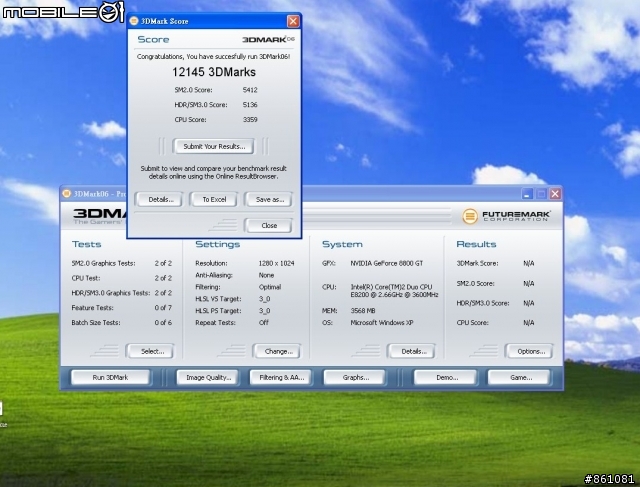Click SM2.0 Score value 5412

[x=250, y=90]
